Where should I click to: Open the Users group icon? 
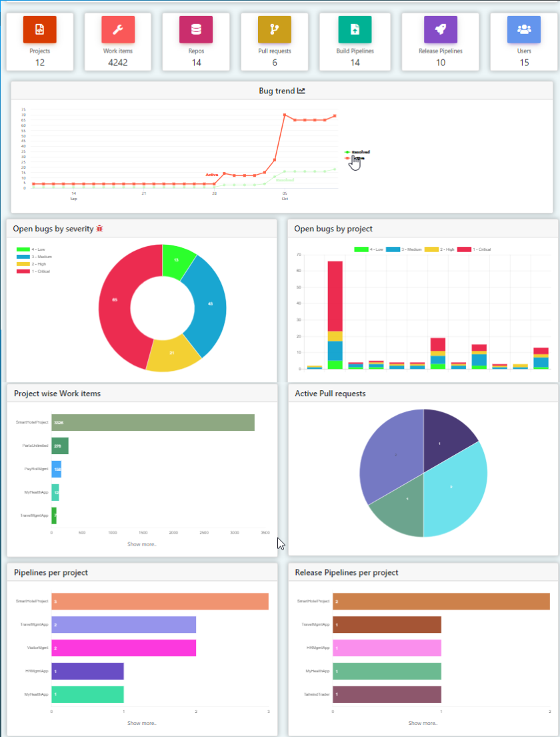524,29
